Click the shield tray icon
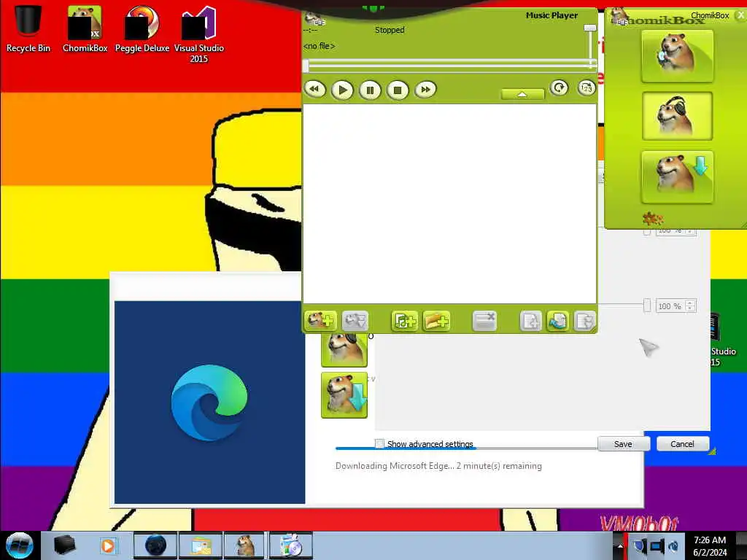 (x=640, y=545)
